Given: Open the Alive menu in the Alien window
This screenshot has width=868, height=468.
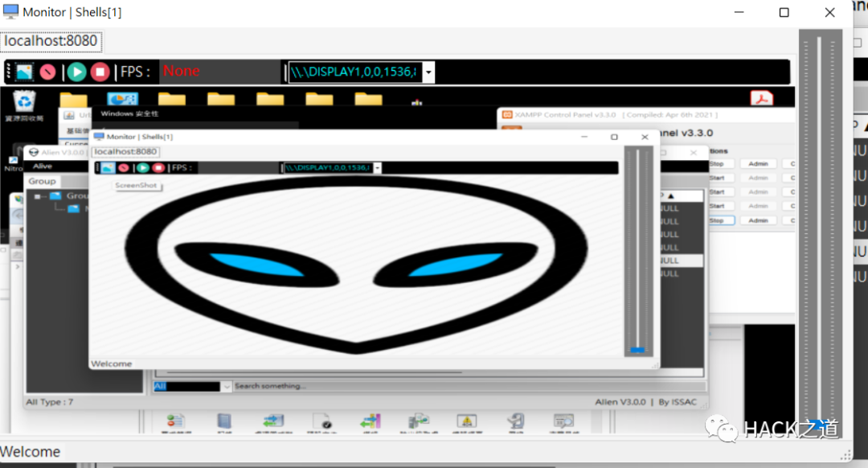Looking at the screenshot, I should pos(43,166).
